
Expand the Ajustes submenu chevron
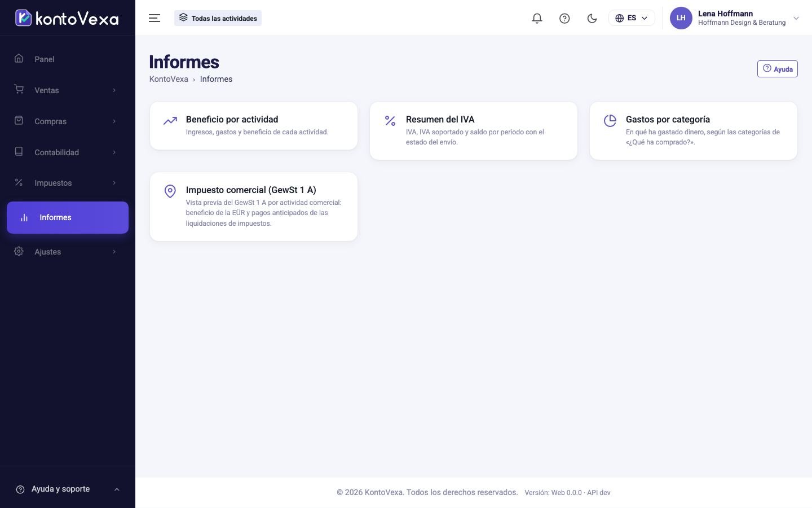coord(114,252)
